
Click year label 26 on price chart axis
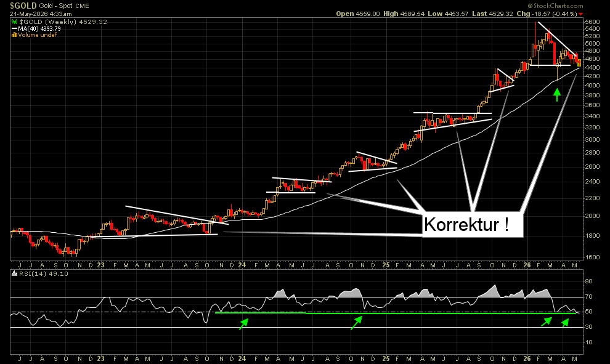click(527, 265)
